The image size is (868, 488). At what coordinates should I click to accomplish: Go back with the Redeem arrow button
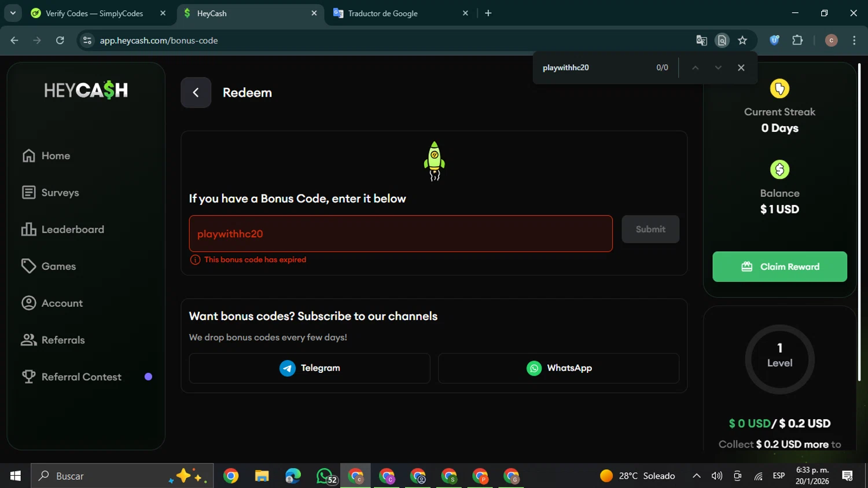[x=196, y=93]
